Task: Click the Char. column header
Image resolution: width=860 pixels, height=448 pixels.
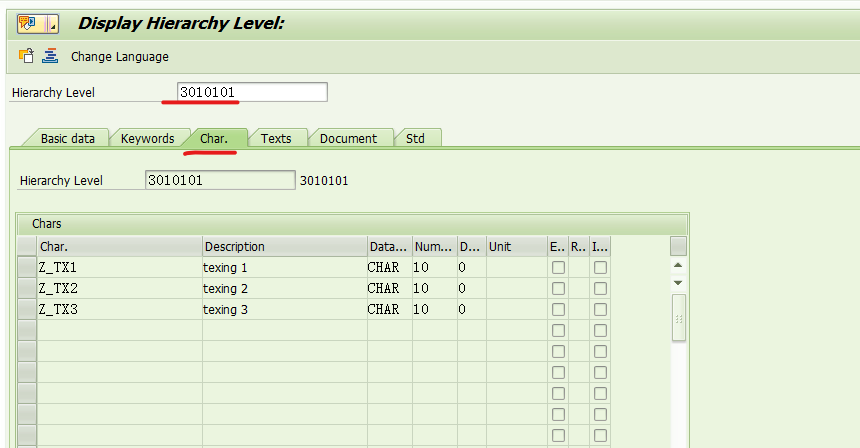Action: pos(120,246)
